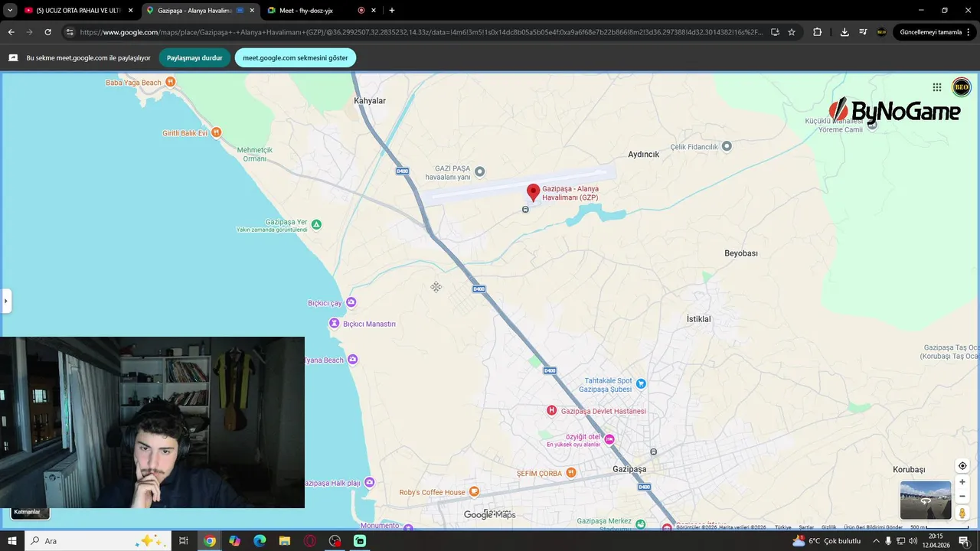Click the Bıçkıcı çay marker

351,302
